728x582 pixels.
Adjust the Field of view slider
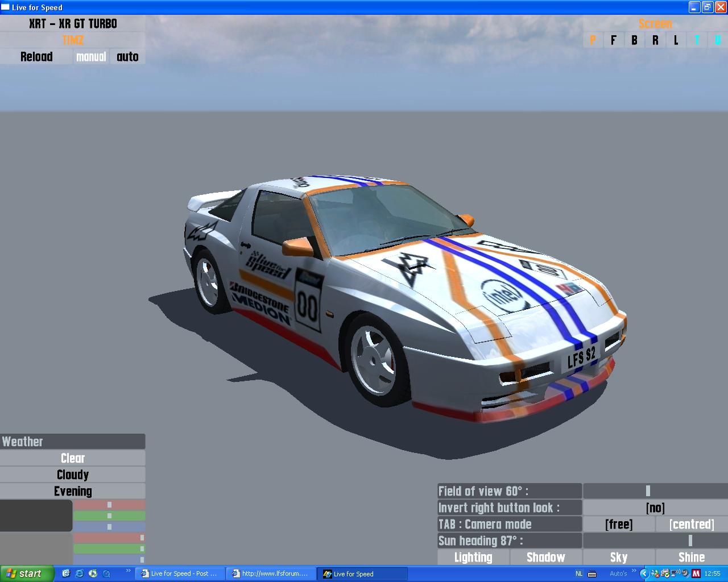click(x=655, y=491)
